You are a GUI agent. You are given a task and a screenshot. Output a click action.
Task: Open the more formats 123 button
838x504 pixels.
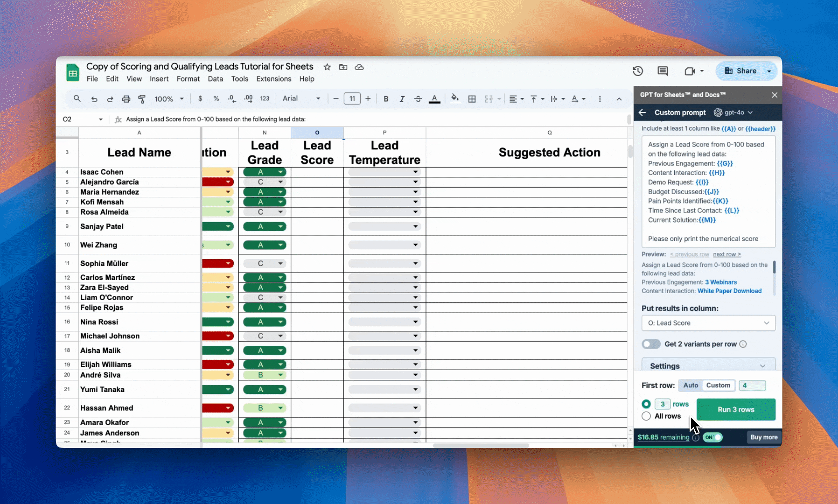click(x=265, y=98)
